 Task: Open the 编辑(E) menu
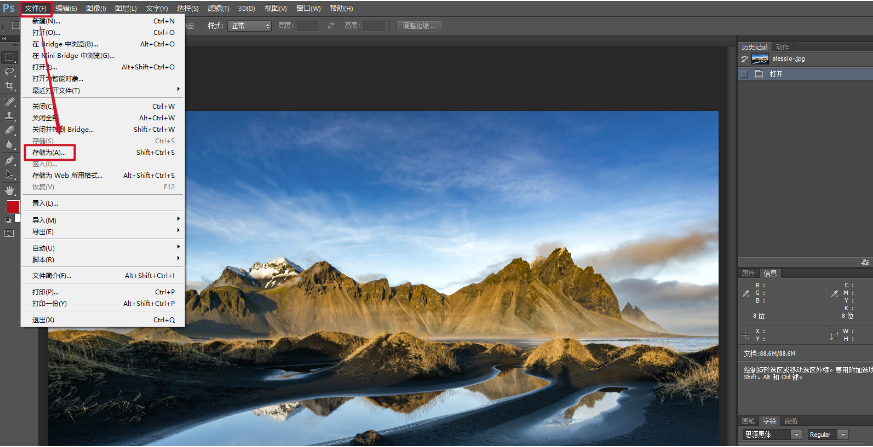pyautogui.click(x=66, y=8)
